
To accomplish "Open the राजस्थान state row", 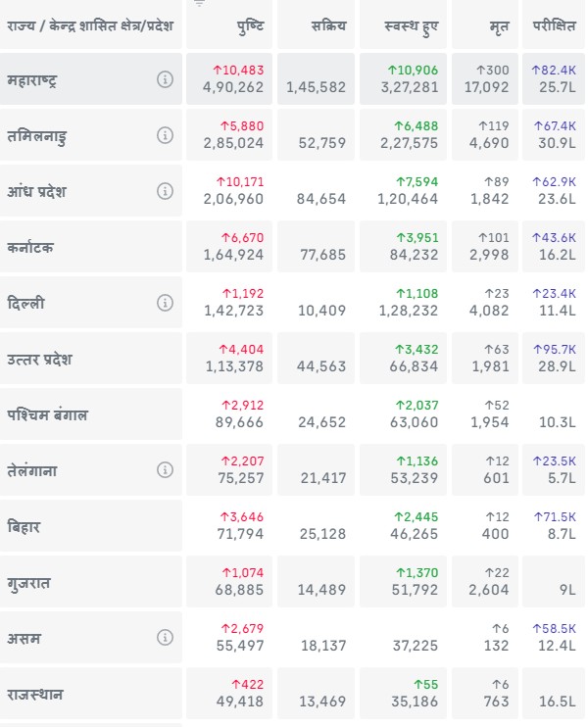I will tap(35, 694).
